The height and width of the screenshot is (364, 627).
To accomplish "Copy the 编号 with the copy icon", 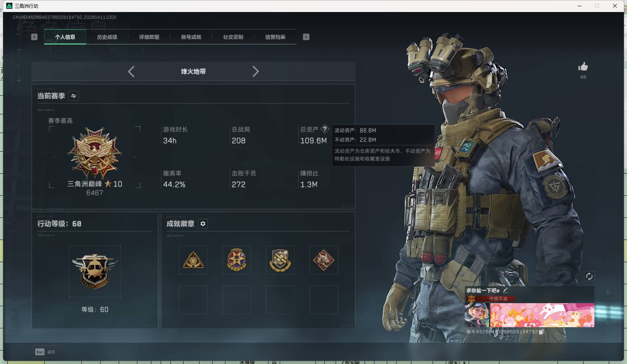I will point(542,332).
